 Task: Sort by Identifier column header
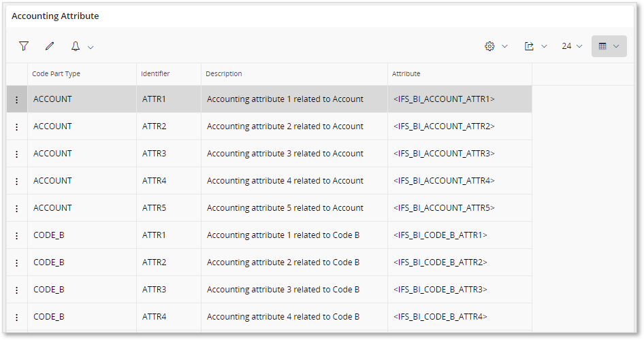[x=155, y=74]
